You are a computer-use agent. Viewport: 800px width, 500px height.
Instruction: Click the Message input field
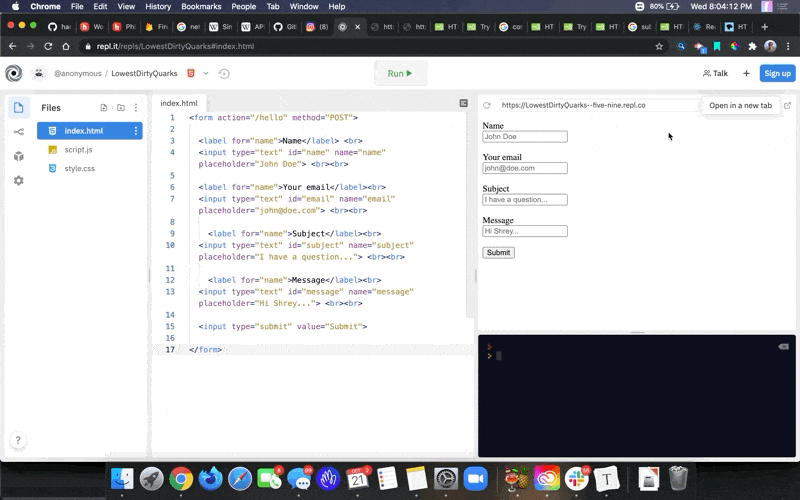point(525,232)
